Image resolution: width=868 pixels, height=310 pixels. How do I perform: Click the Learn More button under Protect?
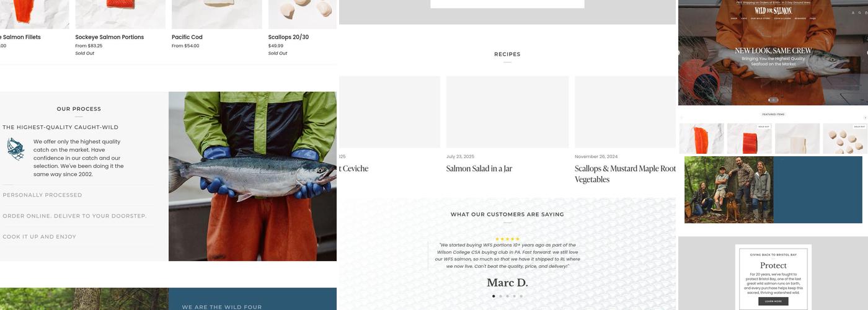[x=773, y=301]
